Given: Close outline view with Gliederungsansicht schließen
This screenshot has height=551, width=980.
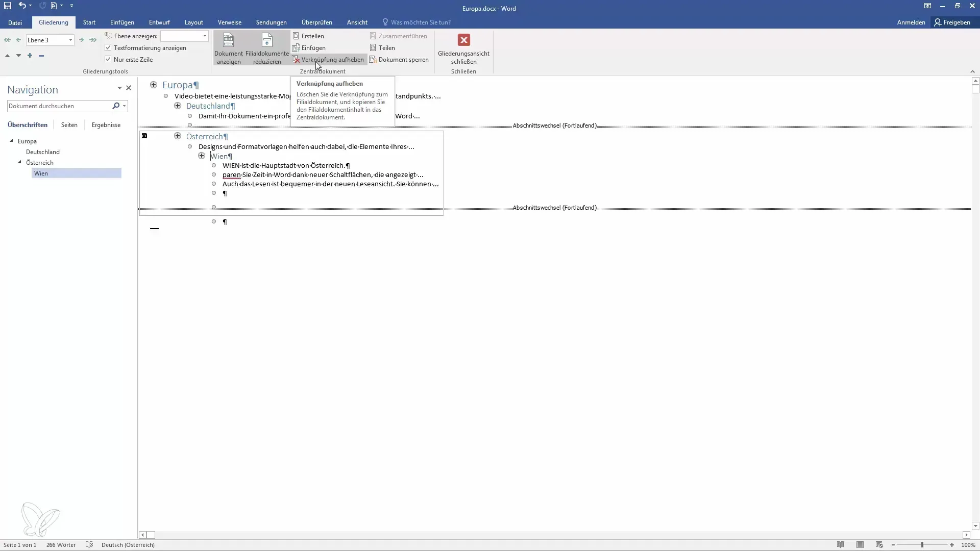Looking at the screenshot, I should 463,48.
